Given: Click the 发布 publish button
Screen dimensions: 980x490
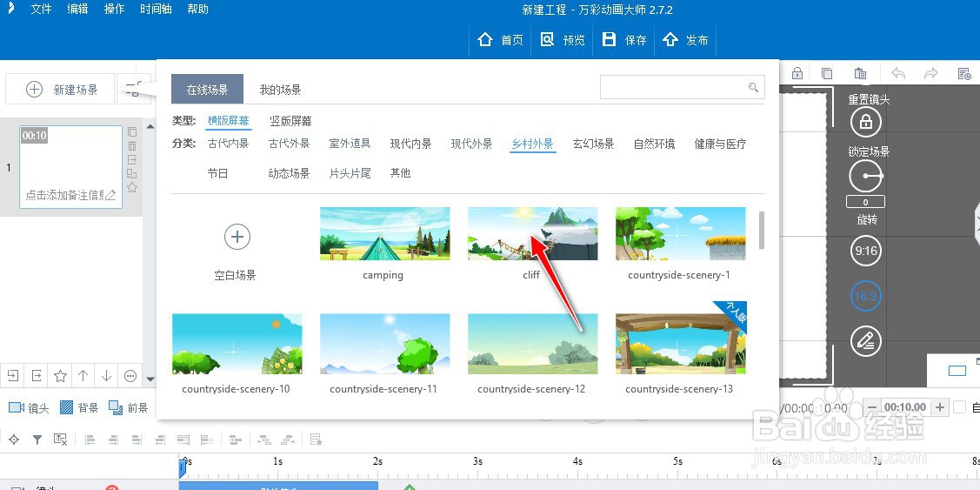Looking at the screenshot, I should 685,40.
